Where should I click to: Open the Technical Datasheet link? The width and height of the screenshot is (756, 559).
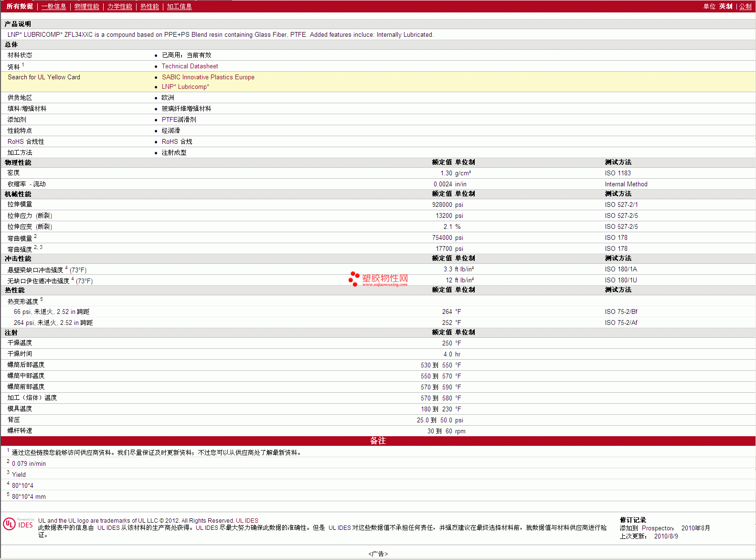(x=190, y=66)
